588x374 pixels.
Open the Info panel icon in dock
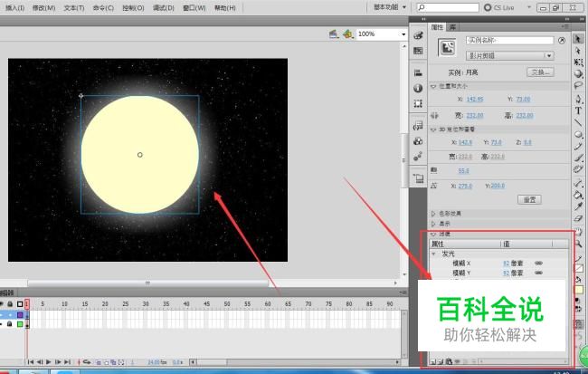pos(418,88)
